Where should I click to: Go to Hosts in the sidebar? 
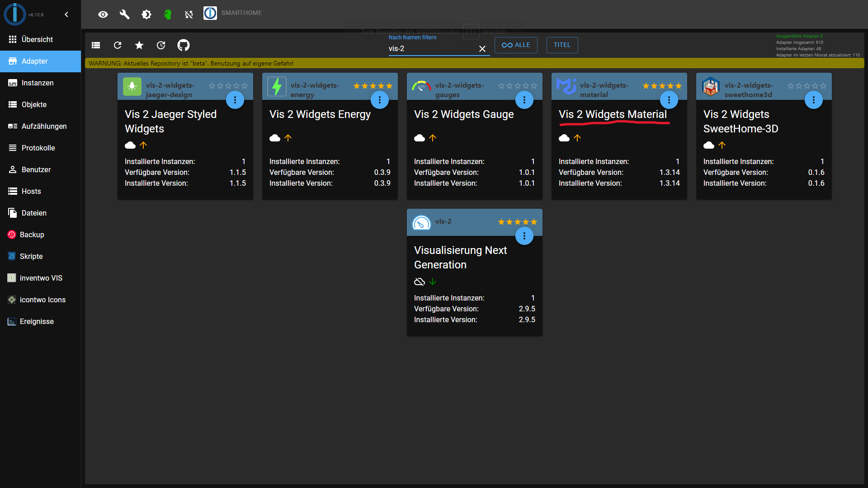tap(41, 192)
